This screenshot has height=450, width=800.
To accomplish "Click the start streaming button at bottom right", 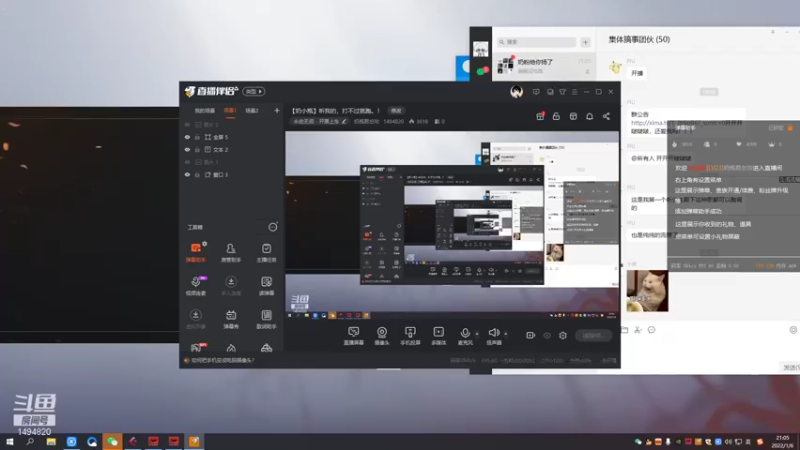I will coord(594,335).
